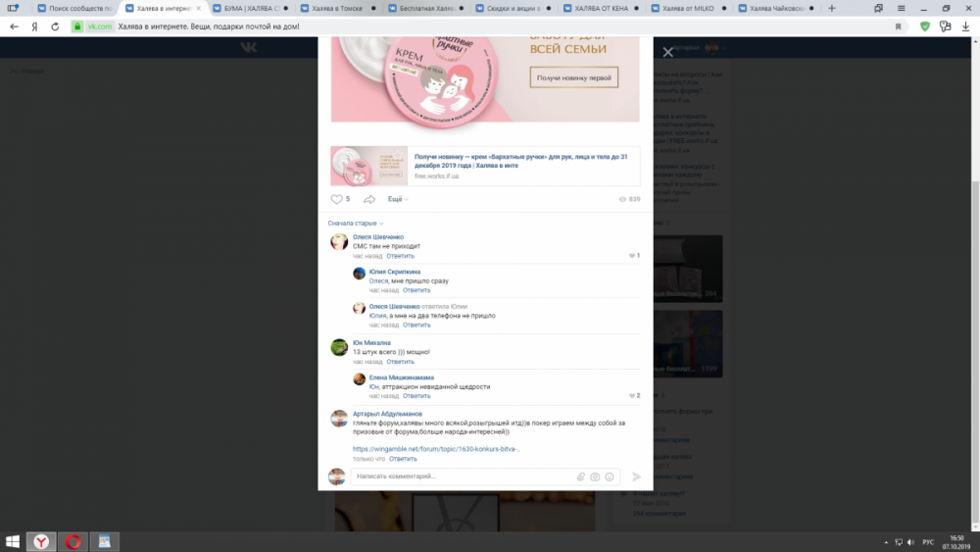Image resolution: width=980 pixels, height=552 pixels.
Task: Close the post popup with the X
Action: (x=667, y=52)
